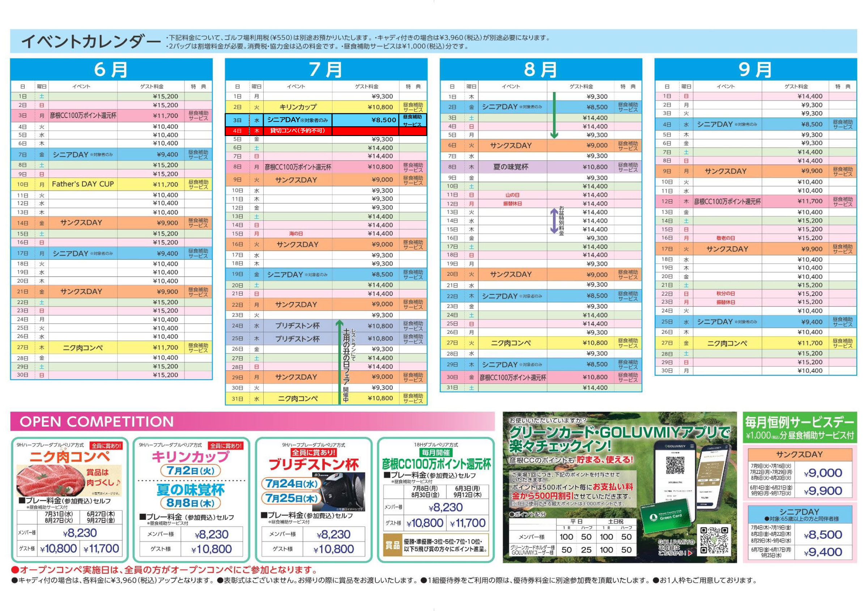
Task: Click 貸切コンペ(予約不可) red row in July
Action: 326,131
